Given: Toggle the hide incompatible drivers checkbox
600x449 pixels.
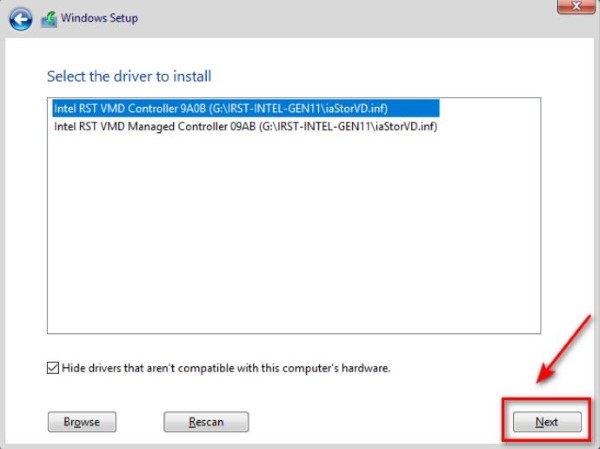Looking at the screenshot, I should [x=53, y=368].
